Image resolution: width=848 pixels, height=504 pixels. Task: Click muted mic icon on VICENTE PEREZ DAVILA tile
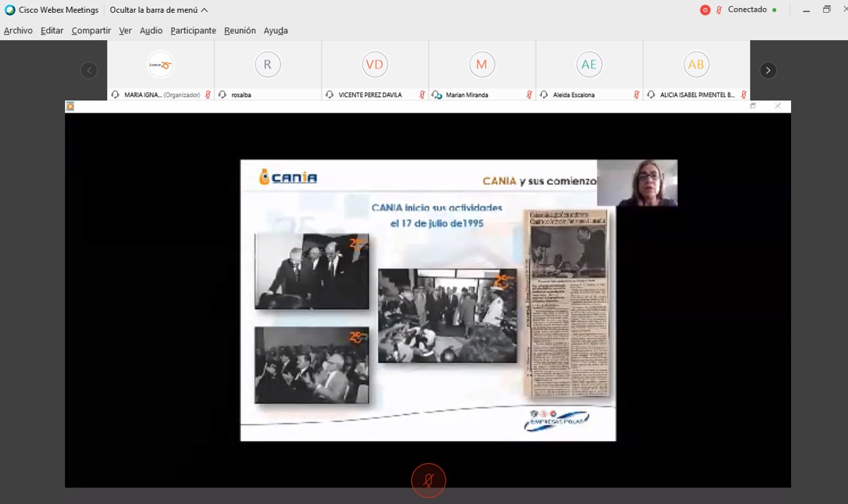coord(422,95)
